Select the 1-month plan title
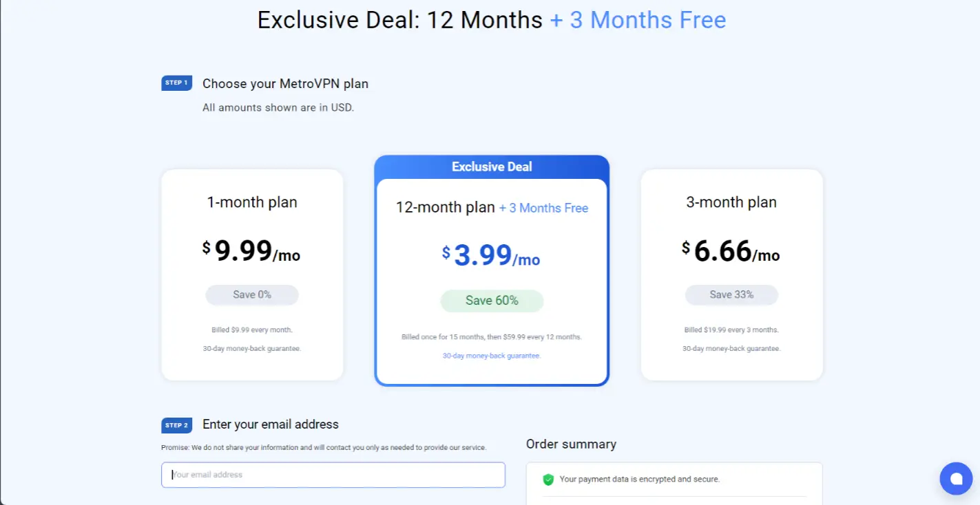Image resolution: width=980 pixels, height=505 pixels. [x=252, y=202]
